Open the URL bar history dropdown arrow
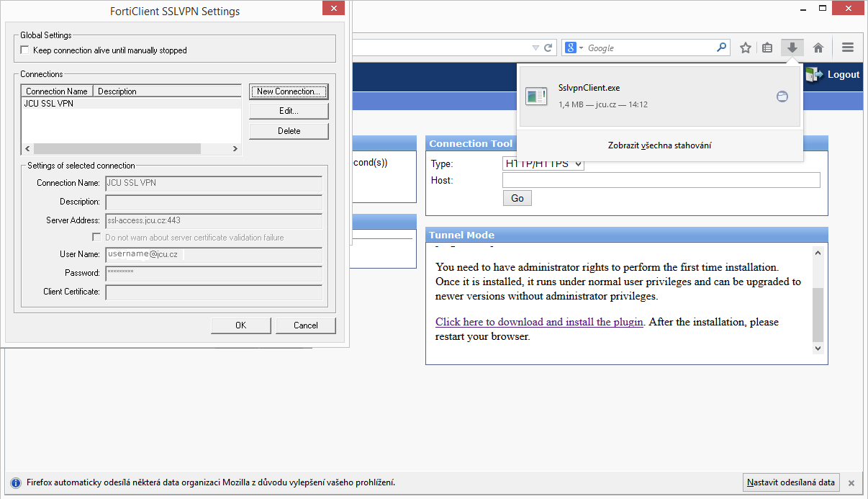This screenshot has height=499, width=868. (x=535, y=48)
